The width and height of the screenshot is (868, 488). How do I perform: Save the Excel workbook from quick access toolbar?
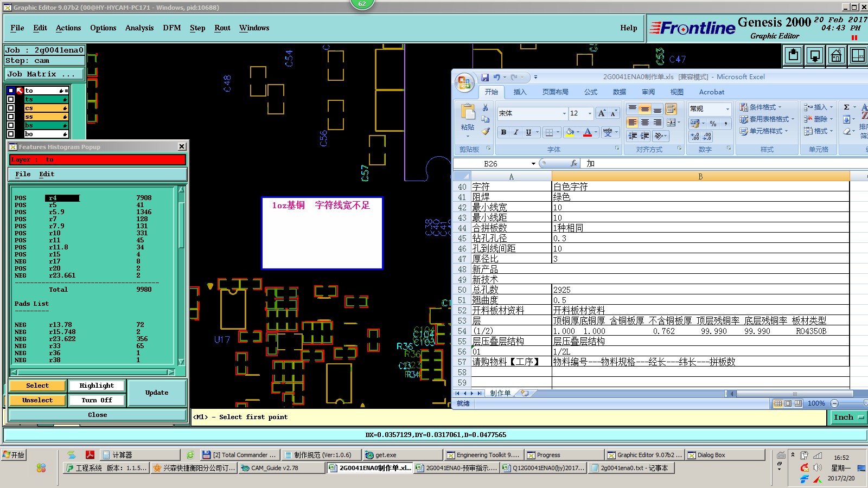click(485, 78)
